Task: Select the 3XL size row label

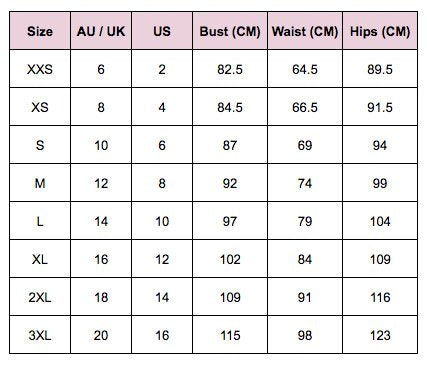Action: pos(40,335)
